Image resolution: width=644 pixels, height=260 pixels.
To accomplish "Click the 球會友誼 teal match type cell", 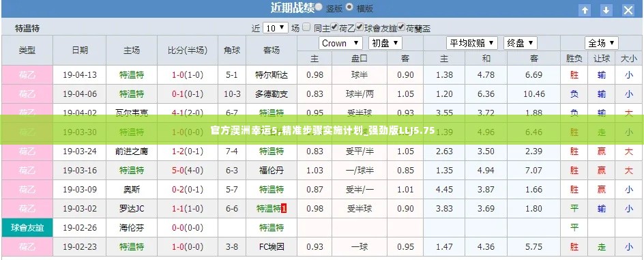I will (x=27, y=227).
